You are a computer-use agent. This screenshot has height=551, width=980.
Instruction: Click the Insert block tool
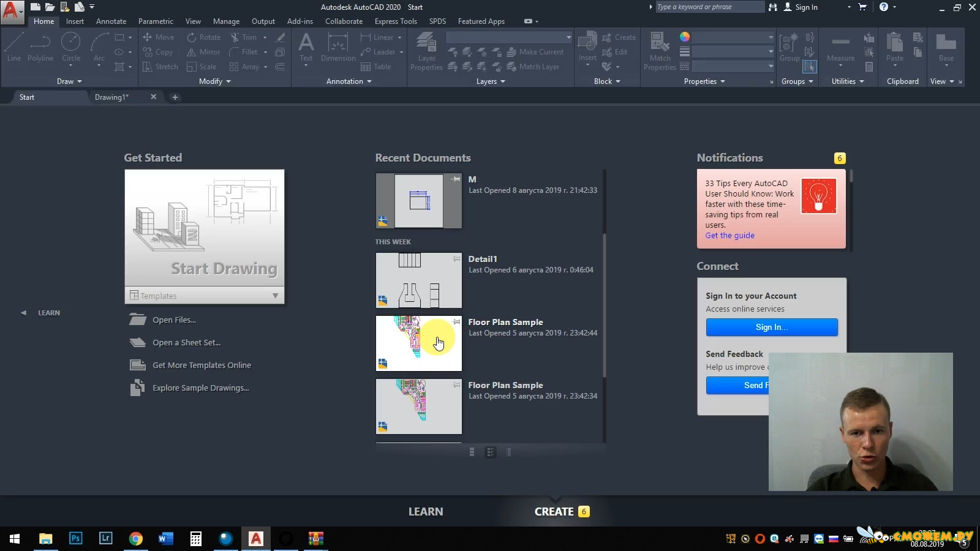[x=587, y=48]
